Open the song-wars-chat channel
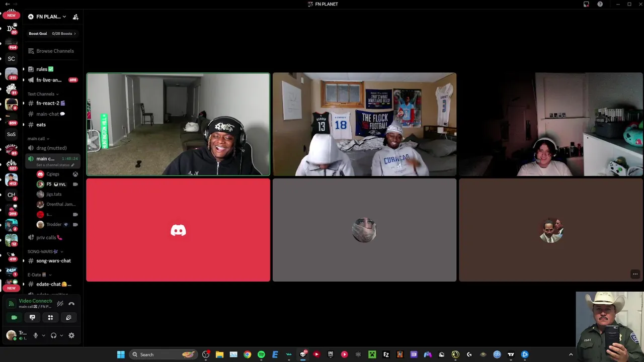Image resolution: width=644 pixels, height=362 pixels. pos(53,260)
